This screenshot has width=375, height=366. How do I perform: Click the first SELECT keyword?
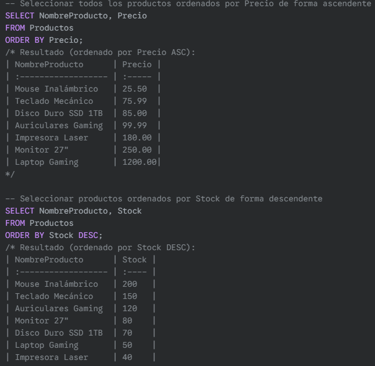pyautogui.click(x=20, y=16)
